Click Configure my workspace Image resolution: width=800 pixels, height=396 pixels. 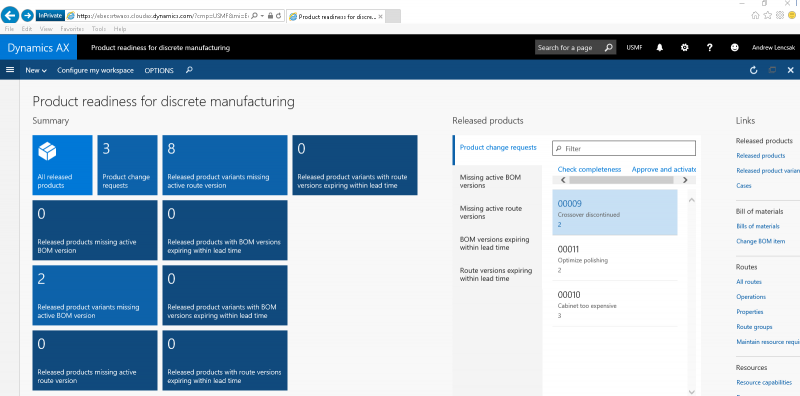point(95,70)
